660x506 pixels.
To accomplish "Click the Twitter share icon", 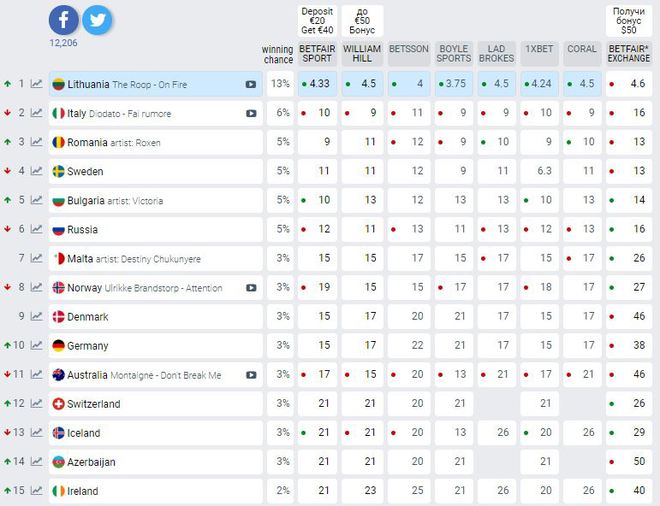I will point(97,20).
